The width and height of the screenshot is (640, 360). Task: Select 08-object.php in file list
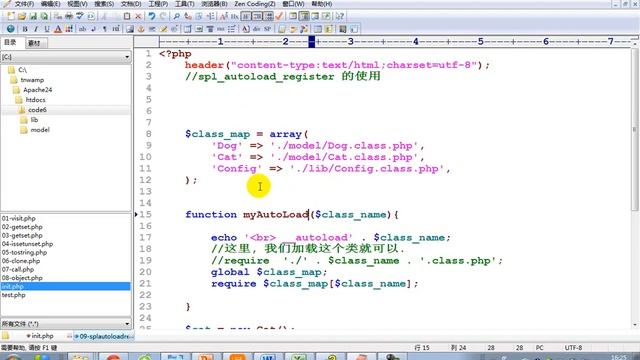point(22,278)
